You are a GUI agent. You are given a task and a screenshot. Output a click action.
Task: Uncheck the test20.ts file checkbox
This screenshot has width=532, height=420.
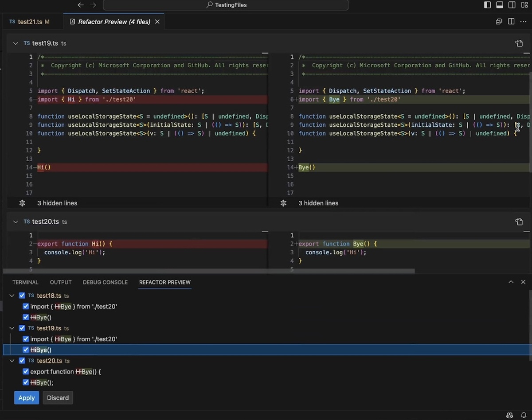[x=22, y=361]
